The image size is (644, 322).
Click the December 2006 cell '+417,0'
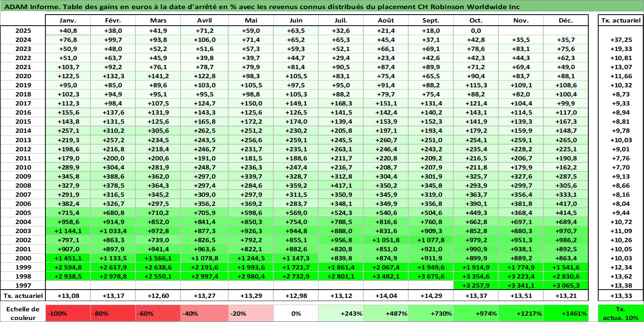pos(566,203)
